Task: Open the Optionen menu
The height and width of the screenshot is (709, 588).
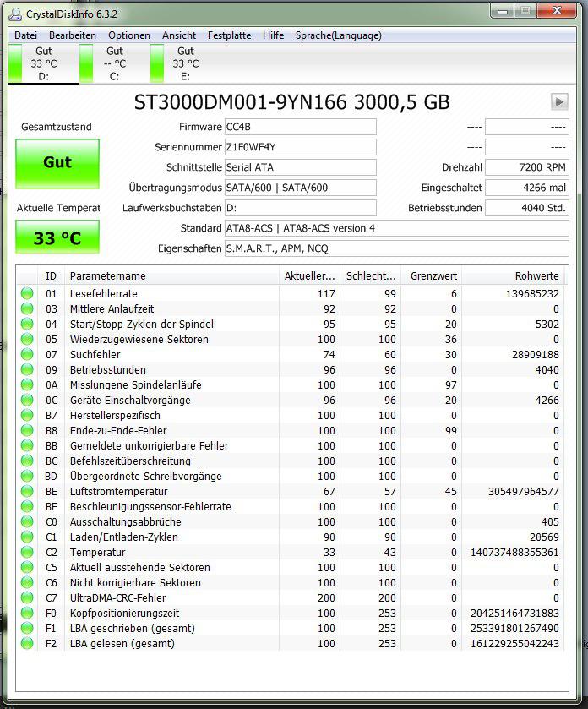Action: tap(128, 35)
